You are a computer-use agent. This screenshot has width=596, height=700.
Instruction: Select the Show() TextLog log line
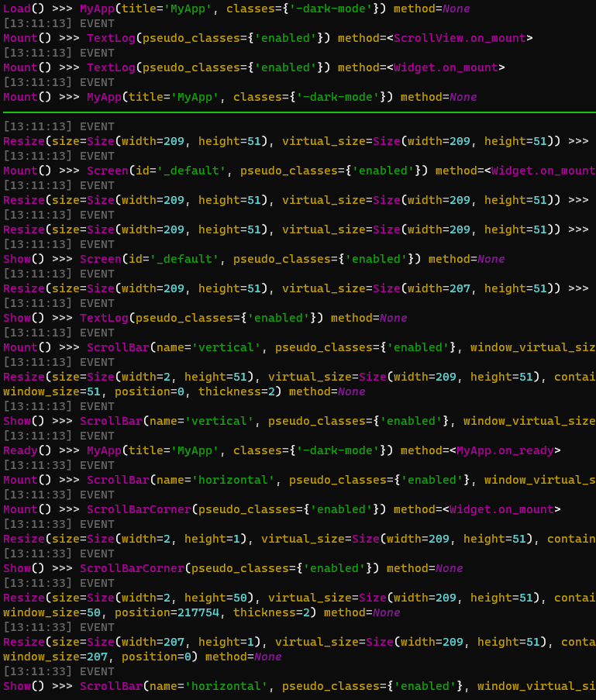click(x=205, y=318)
